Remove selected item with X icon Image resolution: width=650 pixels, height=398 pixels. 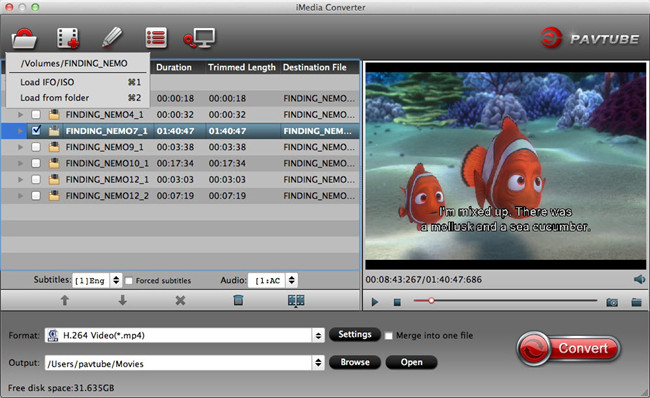click(x=180, y=300)
